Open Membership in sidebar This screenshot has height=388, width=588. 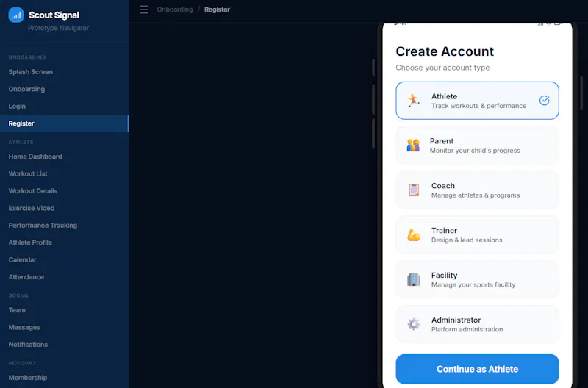[x=65, y=378]
